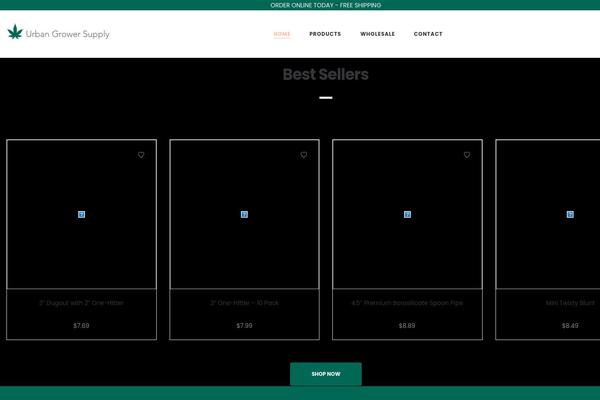Click the Best Sellers heading
600x400 pixels.
[x=326, y=74]
